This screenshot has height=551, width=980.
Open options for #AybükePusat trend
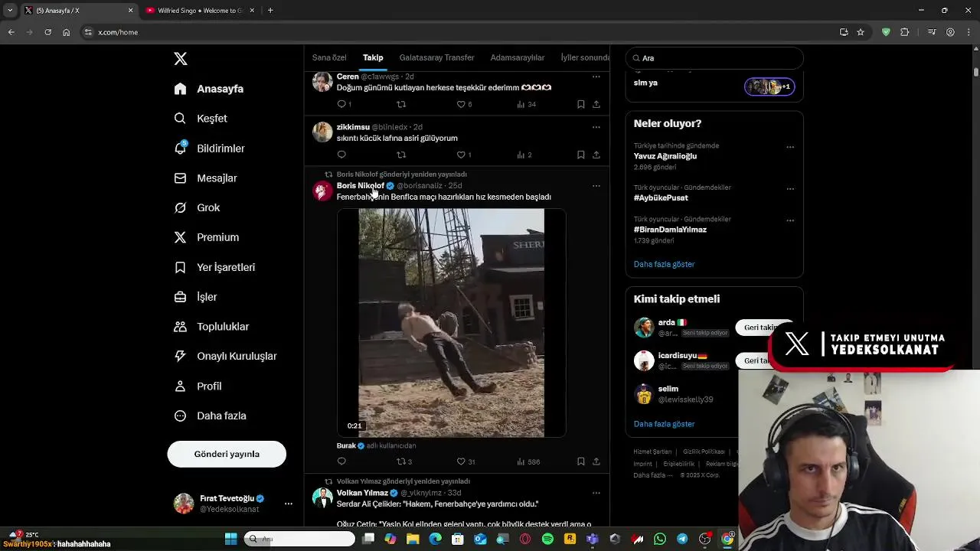pyautogui.click(x=790, y=189)
